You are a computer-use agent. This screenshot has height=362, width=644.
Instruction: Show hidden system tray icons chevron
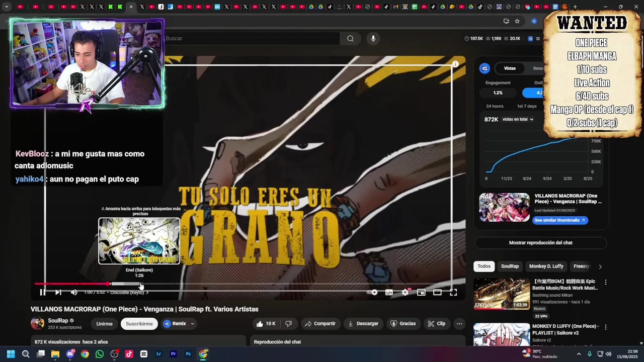coord(579,354)
